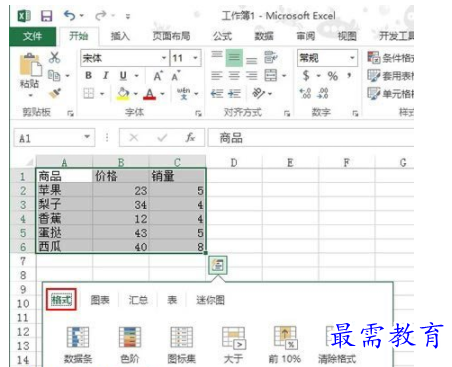Switch to the 审阅 tab
The image size is (452, 367).
click(306, 36)
